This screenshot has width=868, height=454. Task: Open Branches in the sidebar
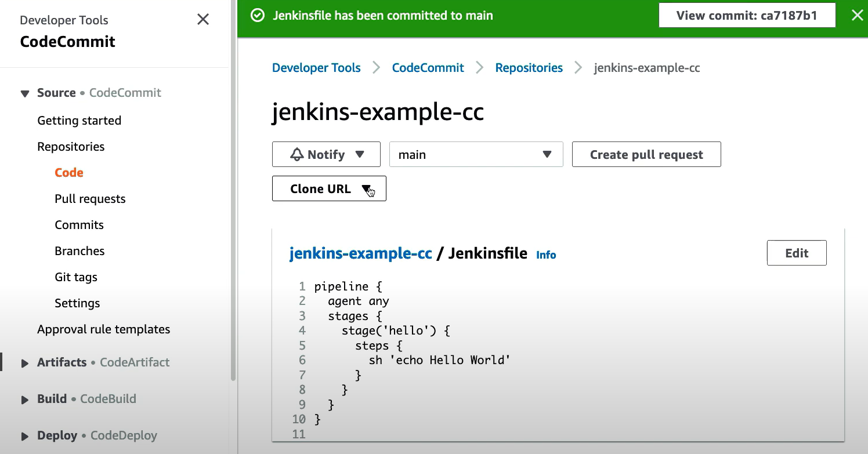point(79,251)
